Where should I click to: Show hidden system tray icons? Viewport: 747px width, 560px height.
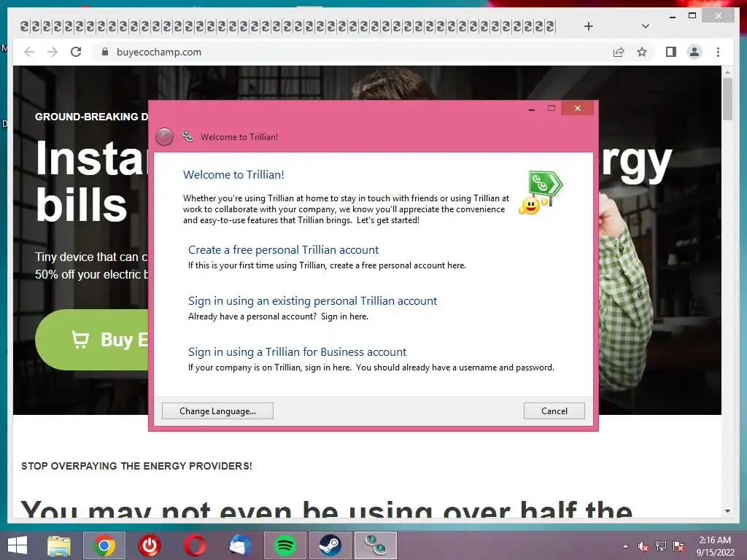[x=625, y=546]
